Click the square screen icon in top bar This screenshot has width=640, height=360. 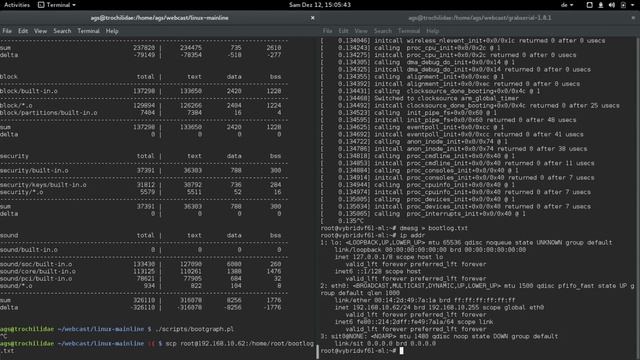tap(589, 5)
